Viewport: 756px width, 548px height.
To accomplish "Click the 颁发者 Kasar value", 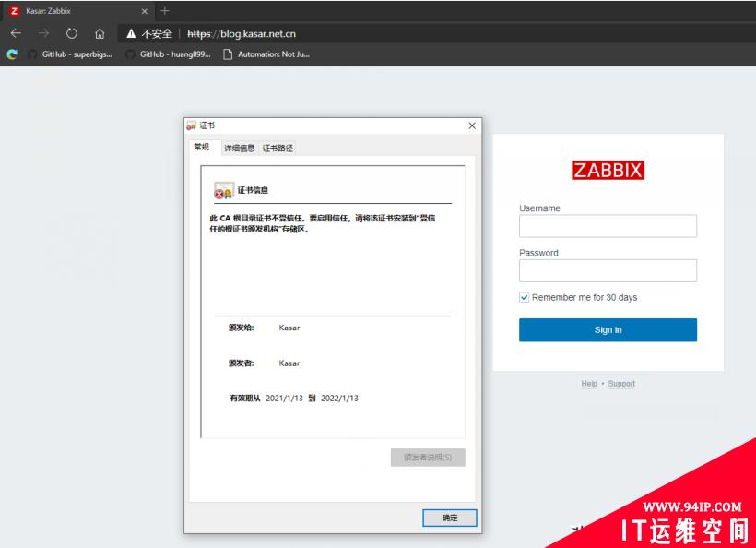I will coord(289,363).
